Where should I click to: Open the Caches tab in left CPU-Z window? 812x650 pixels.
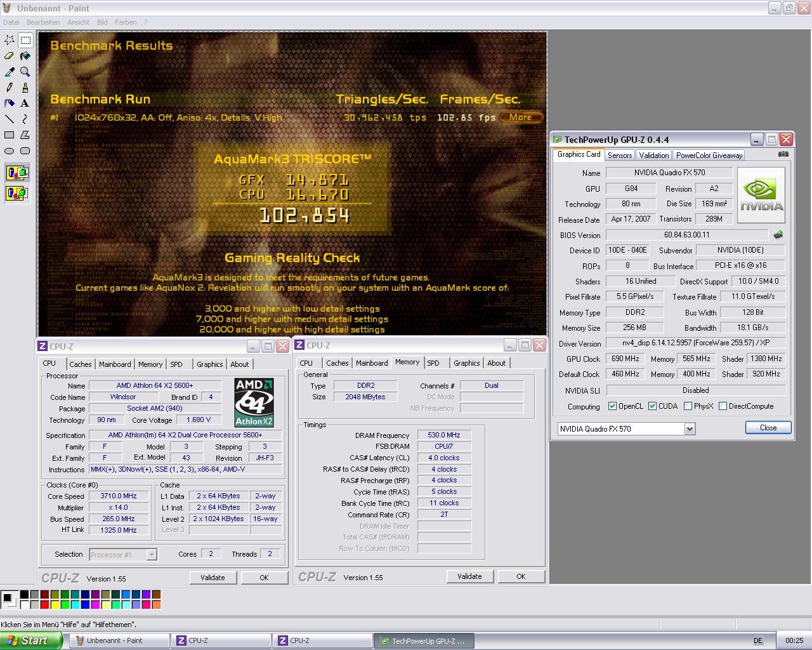81,364
